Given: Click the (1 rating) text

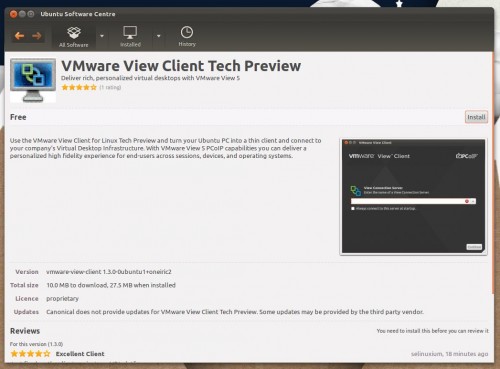Looking at the screenshot, I should (x=110, y=87).
